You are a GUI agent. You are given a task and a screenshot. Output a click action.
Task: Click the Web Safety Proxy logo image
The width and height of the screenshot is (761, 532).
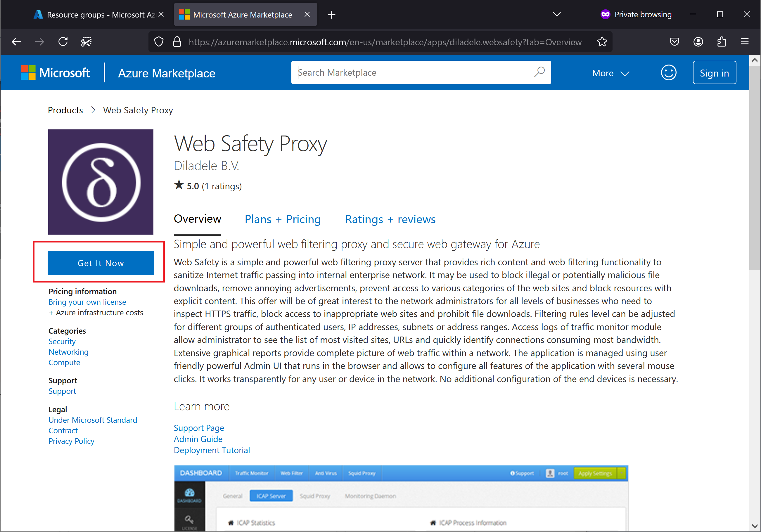click(x=101, y=182)
